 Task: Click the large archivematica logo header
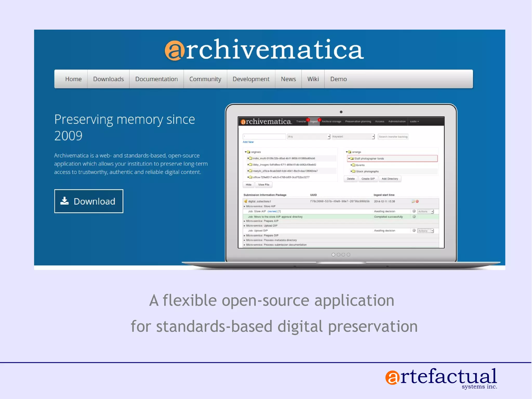coord(264,50)
